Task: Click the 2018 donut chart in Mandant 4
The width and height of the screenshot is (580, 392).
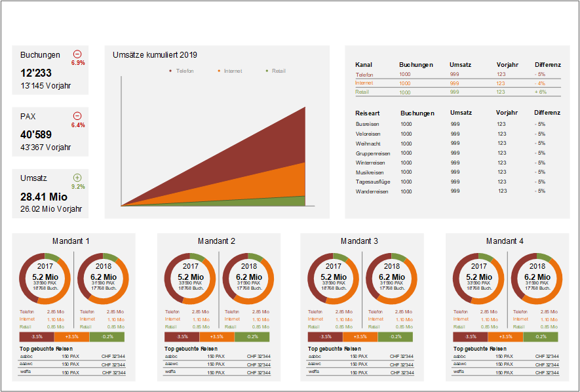Action: tap(537, 277)
